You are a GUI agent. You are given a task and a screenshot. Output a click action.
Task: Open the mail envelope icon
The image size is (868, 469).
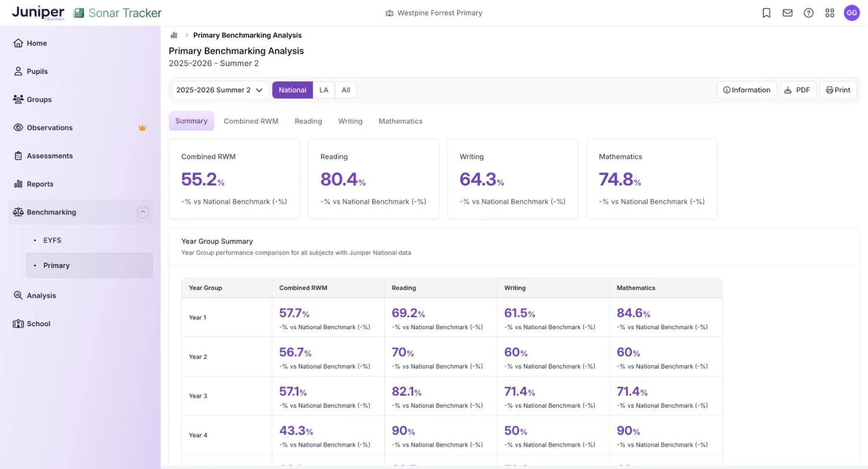coord(788,13)
